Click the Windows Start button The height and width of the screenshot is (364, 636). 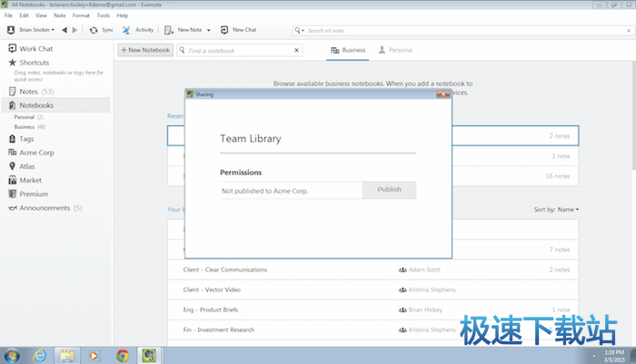pyautogui.click(x=12, y=356)
